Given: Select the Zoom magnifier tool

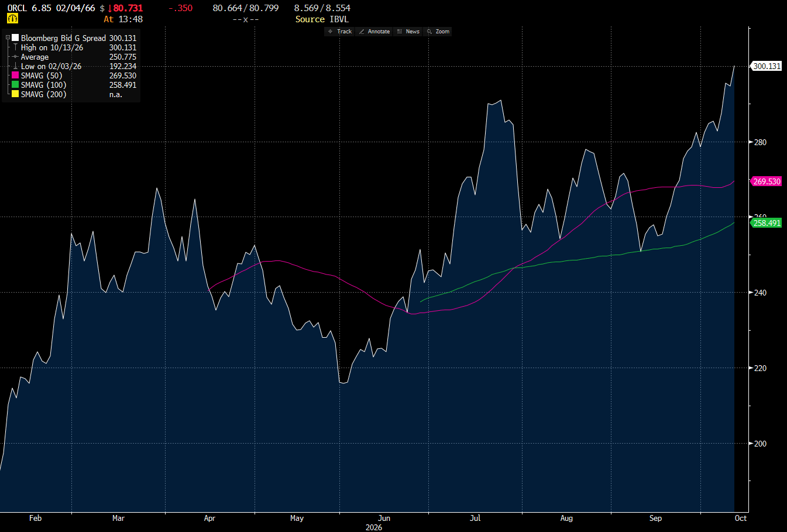Looking at the screenshot, I should [x=438, y=32].
